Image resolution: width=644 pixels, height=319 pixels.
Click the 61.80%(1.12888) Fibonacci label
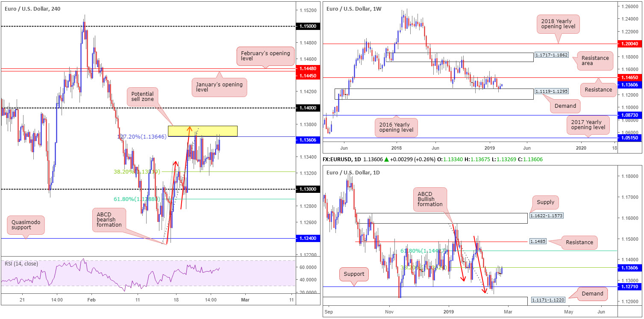[137, 199]
